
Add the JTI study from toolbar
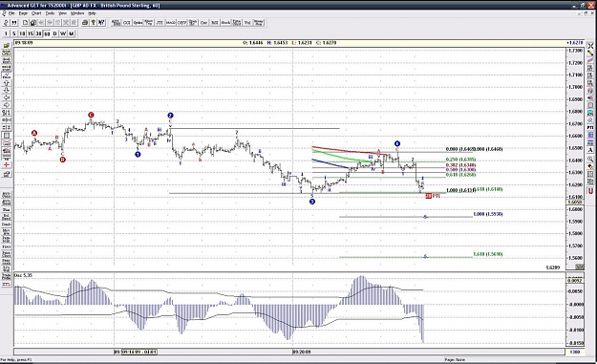click(x=160, y=23)
